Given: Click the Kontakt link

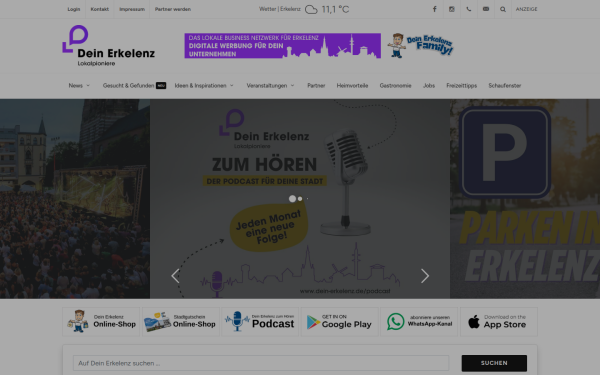Looking at the screenshot, I should tap(99, 9).
